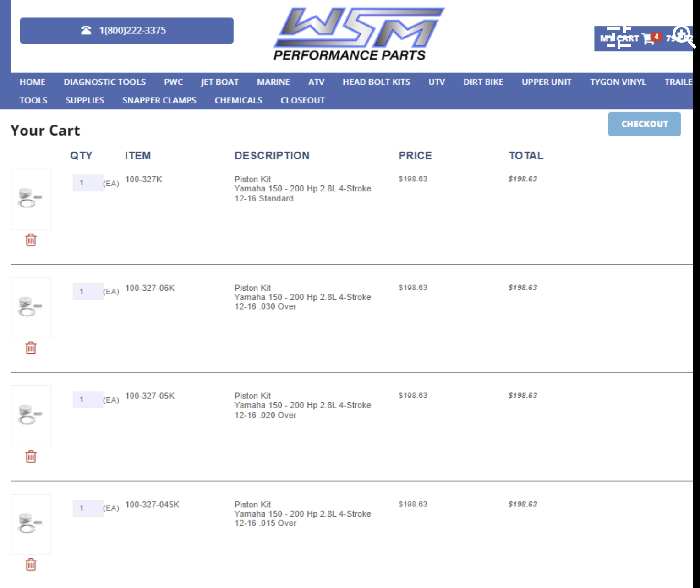
Task: Open the My Cart button
Action: pos(643,38)
